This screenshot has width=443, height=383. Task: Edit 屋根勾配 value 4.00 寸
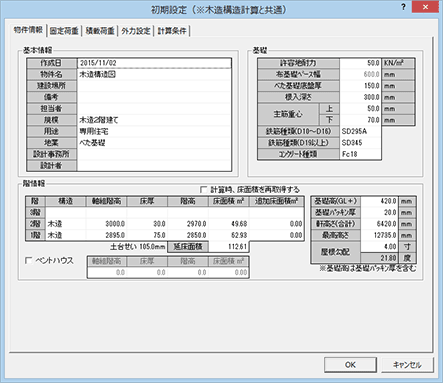click(380, 246)
